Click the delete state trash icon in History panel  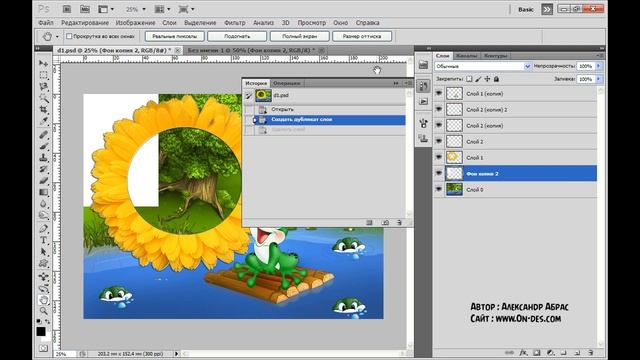pos(399,222)
